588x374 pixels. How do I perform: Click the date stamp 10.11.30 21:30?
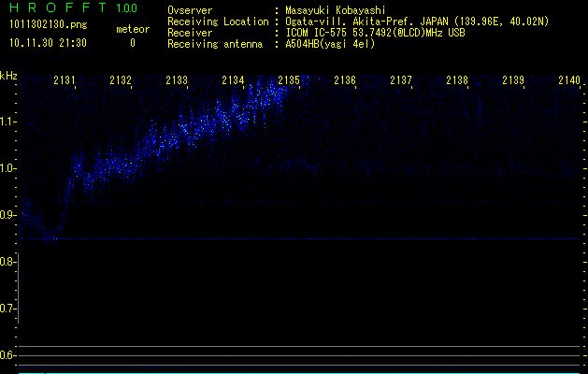(48, 43)
